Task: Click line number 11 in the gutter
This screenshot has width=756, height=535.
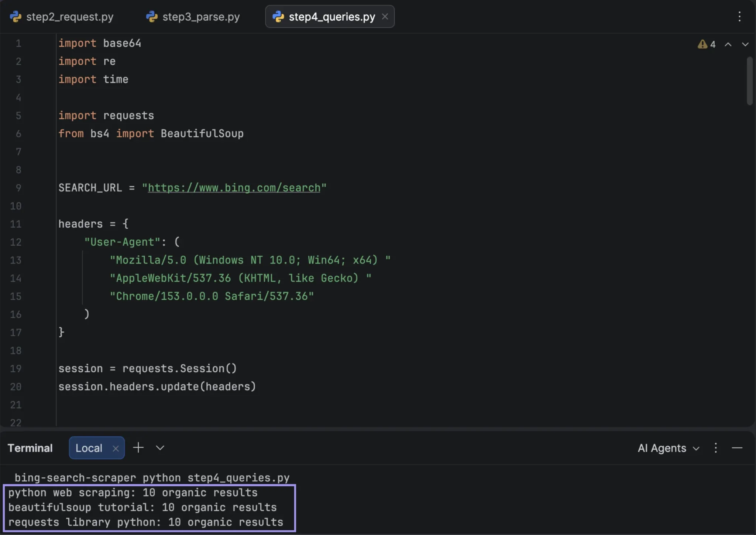Action: tap(16, 224)
